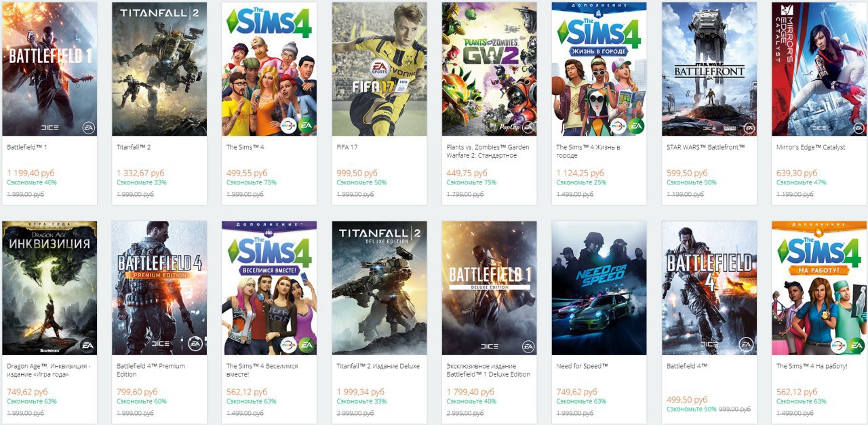
Task: Choose the FIFA 17 cover art
Action: tap(379, 69)
